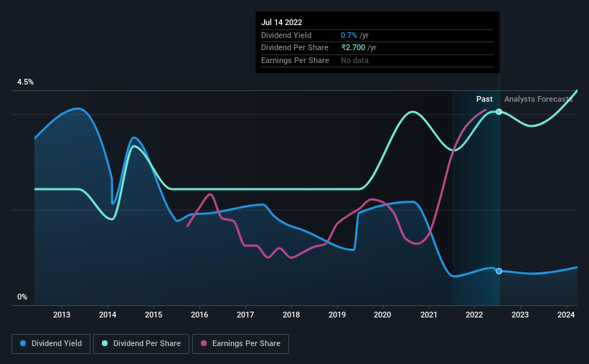
Task: Select the 2017 x-axis label
Action: click(245, 315)
